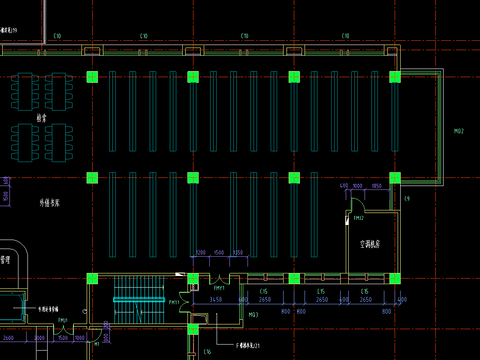The image size is (480, 360).
Task: Pick the FMY1 double door symbol
Action: (x=219, y=278)
